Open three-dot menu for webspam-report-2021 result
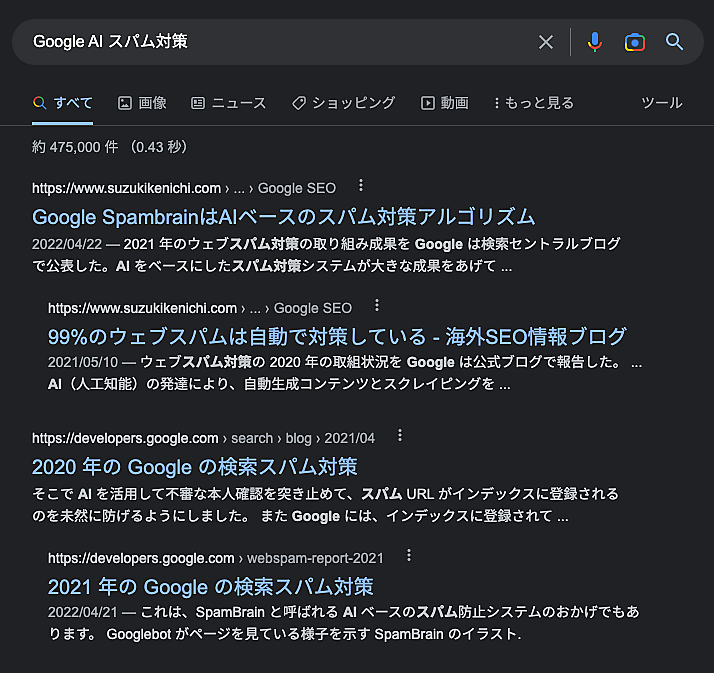Image resolution: width=714 pixels, height=673 pixels. coord(409,556)
